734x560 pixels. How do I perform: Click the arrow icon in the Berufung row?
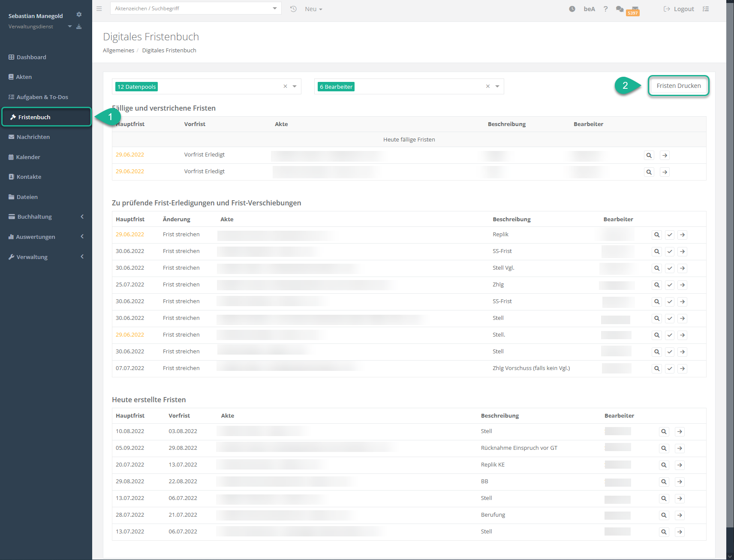point(680,515)
